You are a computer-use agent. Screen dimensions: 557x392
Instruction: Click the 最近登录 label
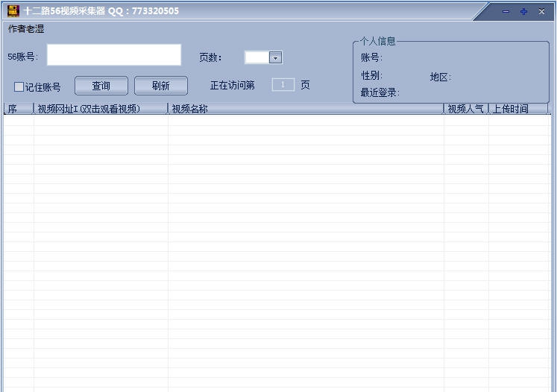point(380,92)
